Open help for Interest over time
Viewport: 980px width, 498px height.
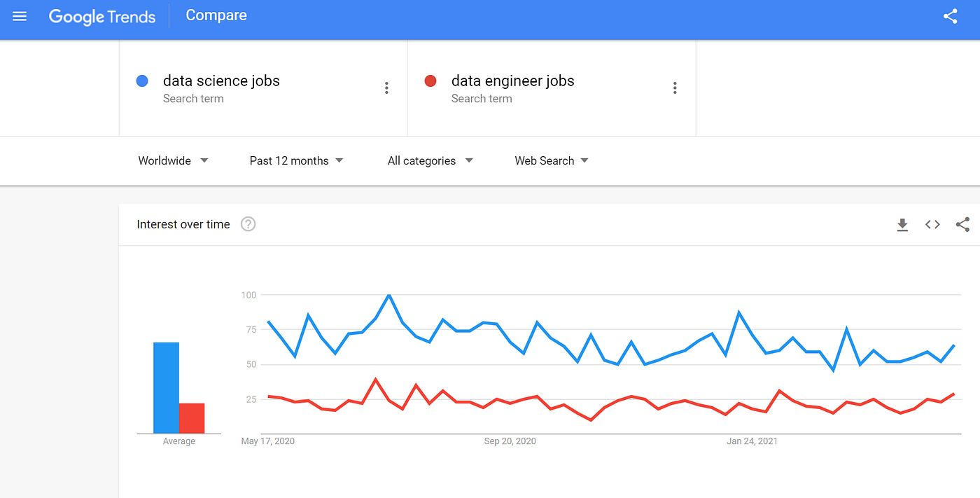[248, 224]
